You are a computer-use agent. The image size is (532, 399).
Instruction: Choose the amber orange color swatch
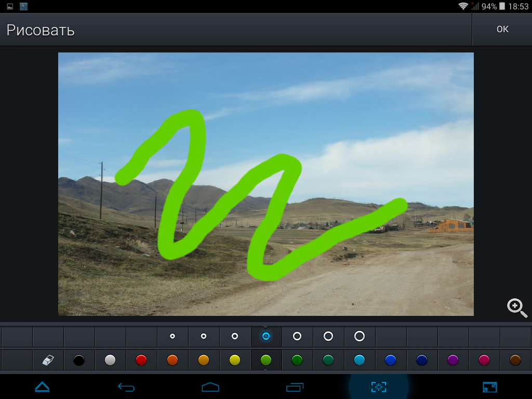point(204,360)
